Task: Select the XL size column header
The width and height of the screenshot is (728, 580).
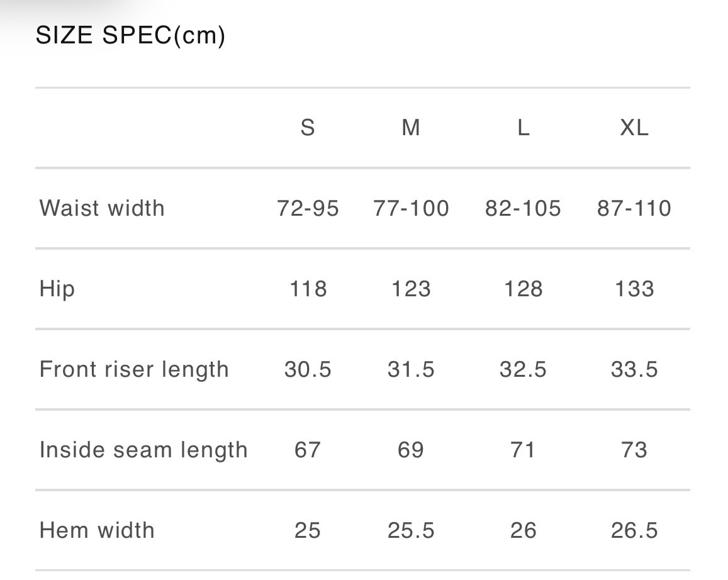Action: (634, 128)
